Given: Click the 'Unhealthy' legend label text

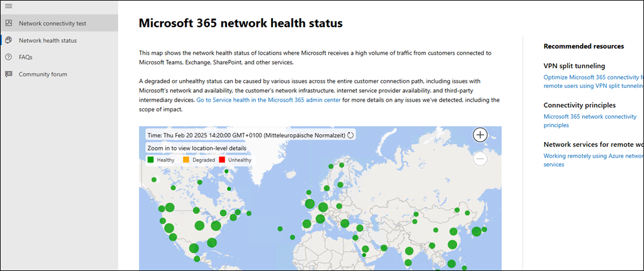Looking at the screenshot, I should (240, 160).
